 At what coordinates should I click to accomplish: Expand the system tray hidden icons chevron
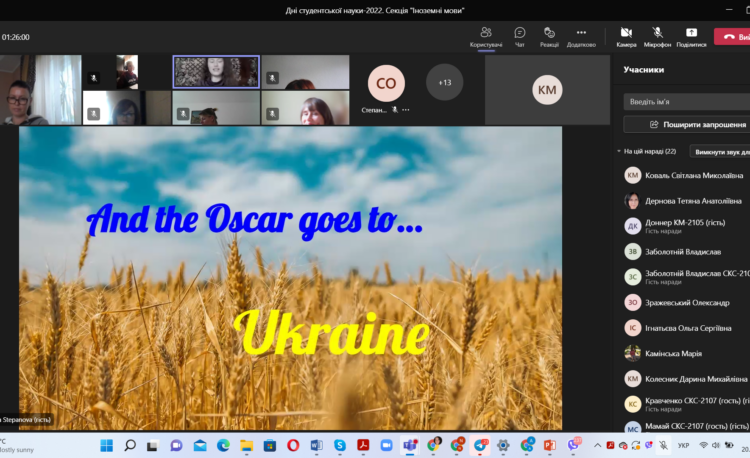[x=597, y=446]
